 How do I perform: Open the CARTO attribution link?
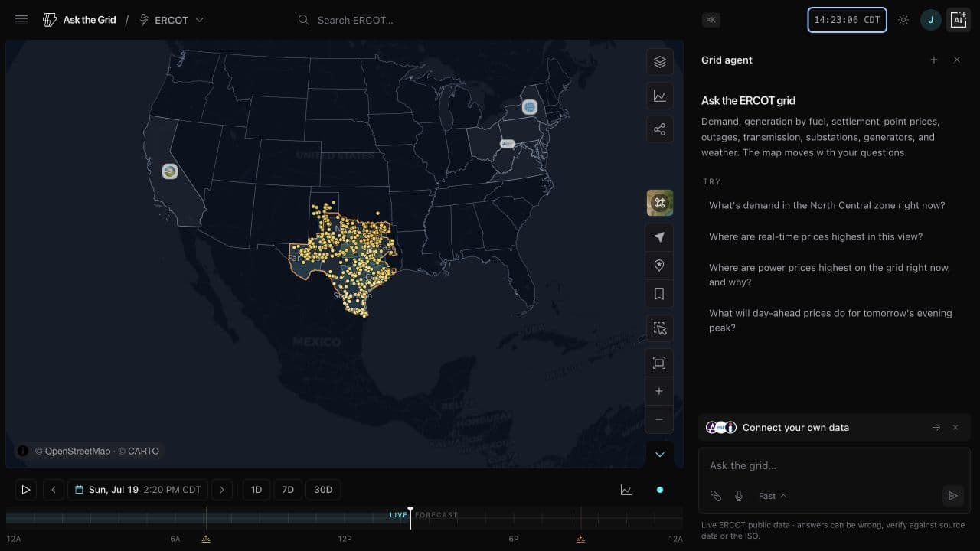139,451
